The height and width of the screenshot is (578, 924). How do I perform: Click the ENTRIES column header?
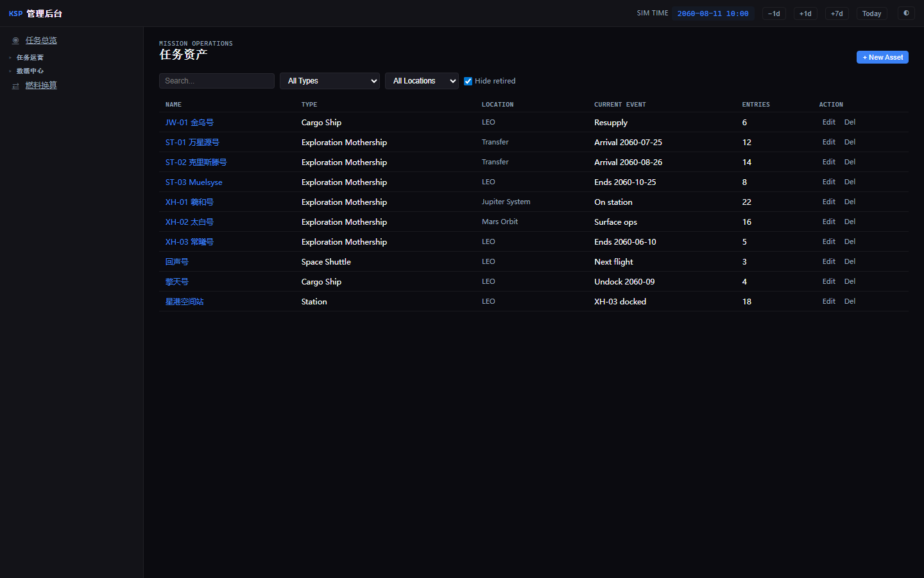click(x=756, y=105)
